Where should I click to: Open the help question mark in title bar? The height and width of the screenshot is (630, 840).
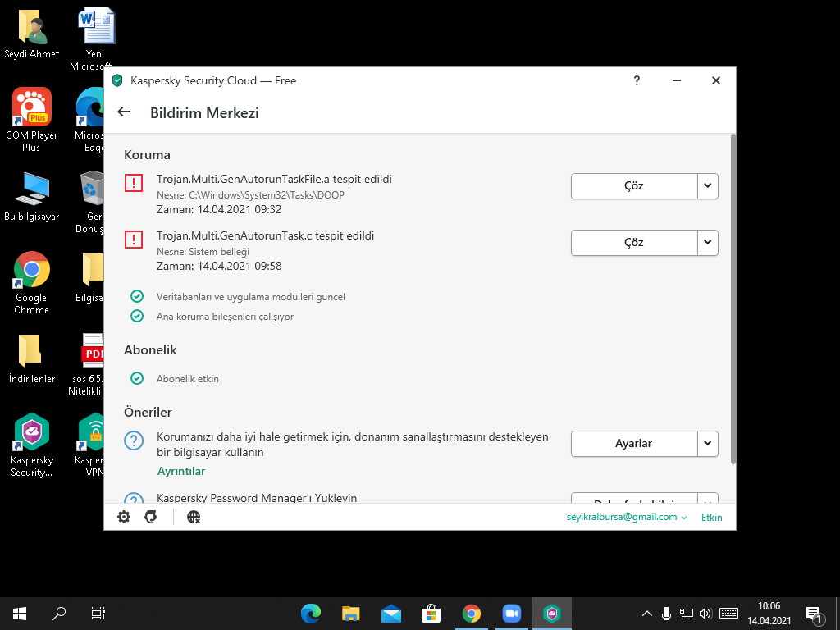pyautogui.click(x=637, y=80)
